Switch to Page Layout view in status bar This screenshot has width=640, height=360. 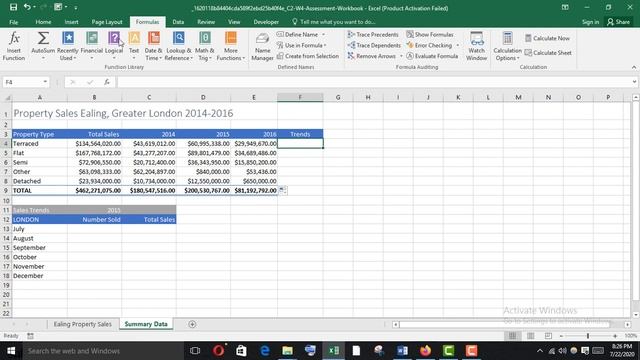click(530, 336)
